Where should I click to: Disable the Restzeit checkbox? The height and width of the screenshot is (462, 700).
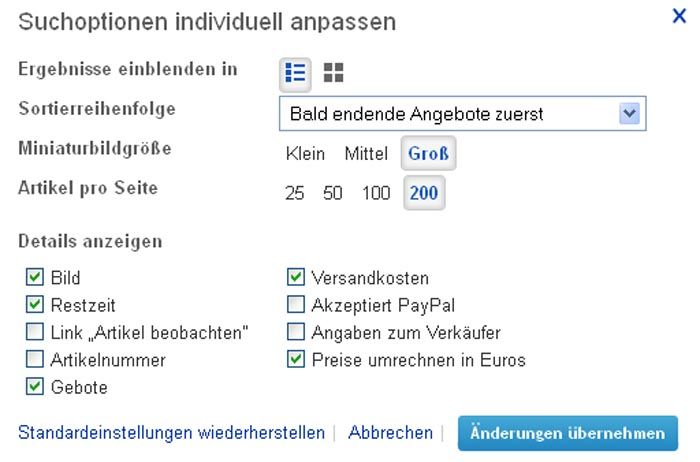(35, 305)
